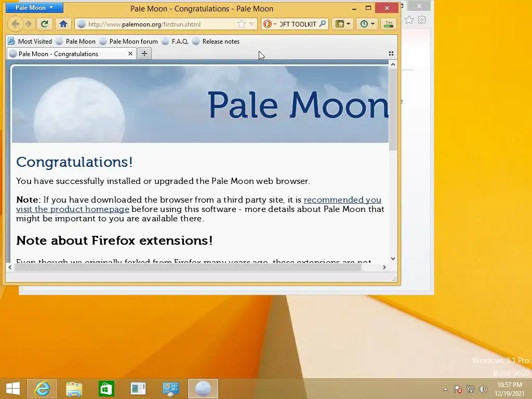The image size is (532, 399).
Task: Go back with the back arrow
Action: 15,24
